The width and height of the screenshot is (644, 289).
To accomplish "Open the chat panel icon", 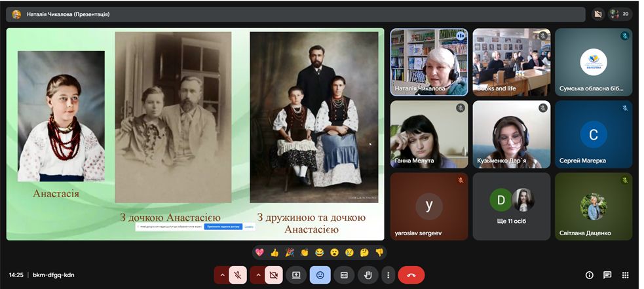I will [607, 275].
